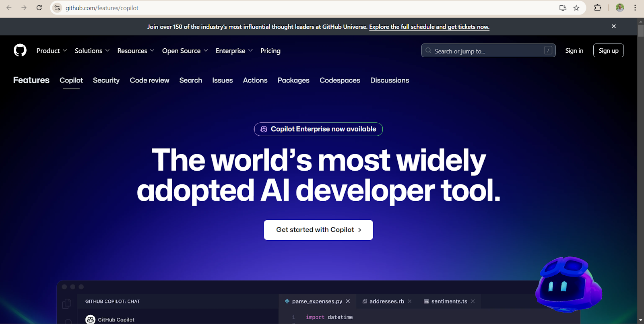Select the Actions features tab
The width and height of the screenshot is (644, 324).
(255, 80)
